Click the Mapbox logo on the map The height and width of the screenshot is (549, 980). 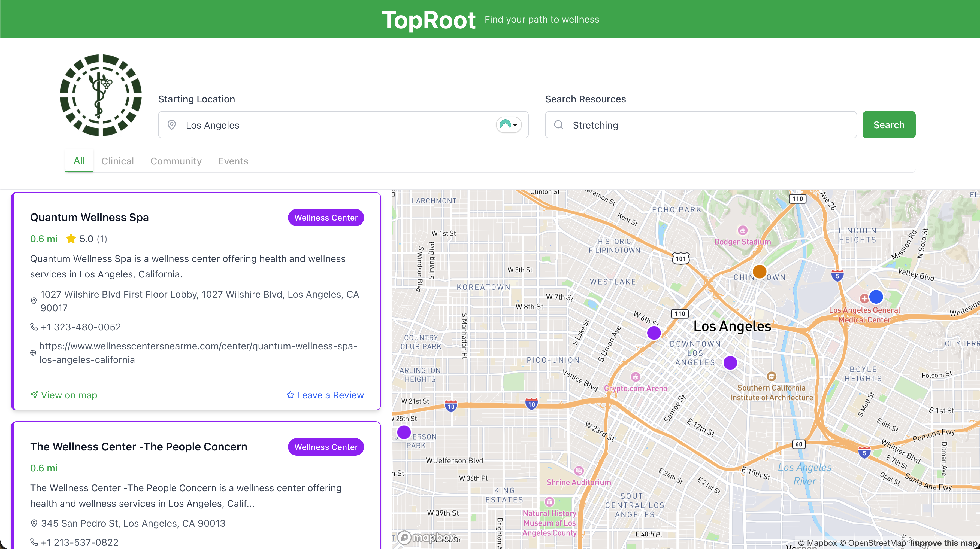[427, 537]
